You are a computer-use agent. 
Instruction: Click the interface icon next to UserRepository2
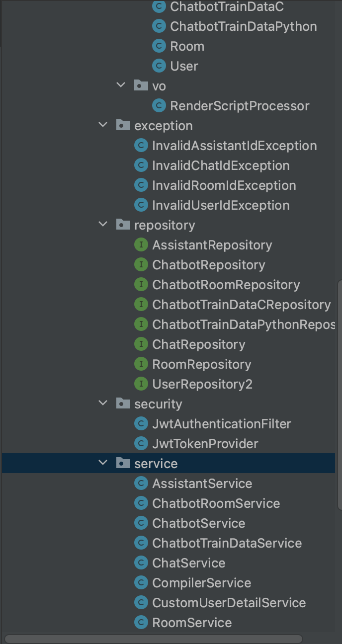tap(141, 384)
